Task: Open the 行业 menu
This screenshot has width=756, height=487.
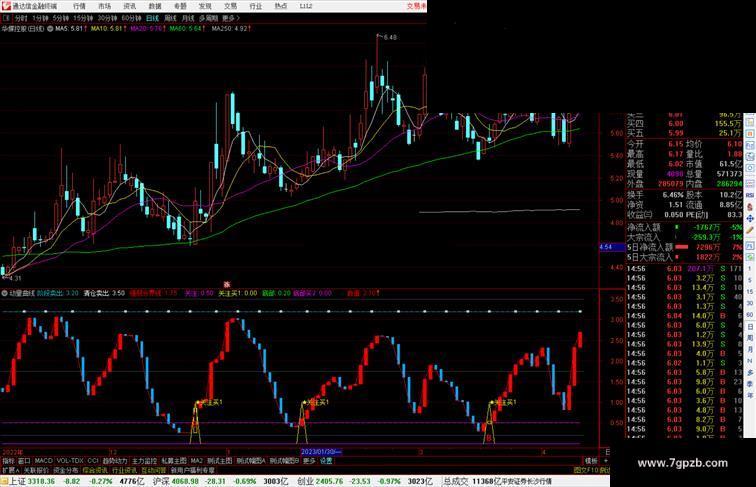Action: [x=256, y=6]
